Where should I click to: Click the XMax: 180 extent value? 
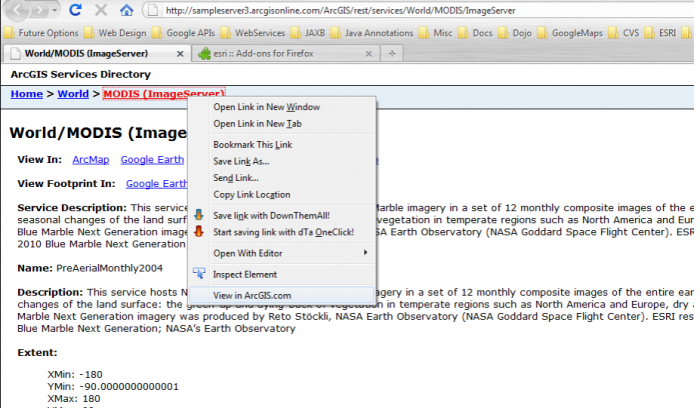74,399
